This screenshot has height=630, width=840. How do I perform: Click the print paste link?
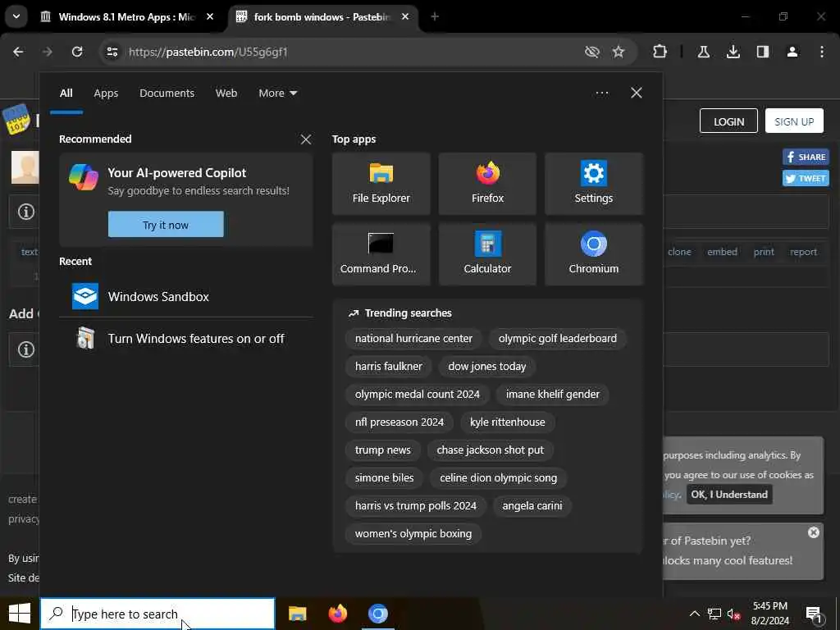(764, 252)
